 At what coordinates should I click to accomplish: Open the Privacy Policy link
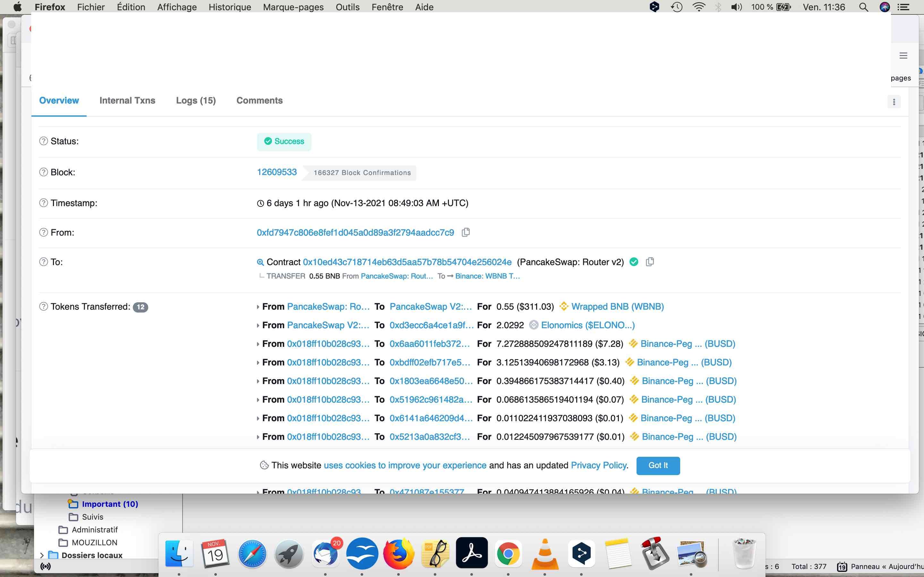(598, 465)
